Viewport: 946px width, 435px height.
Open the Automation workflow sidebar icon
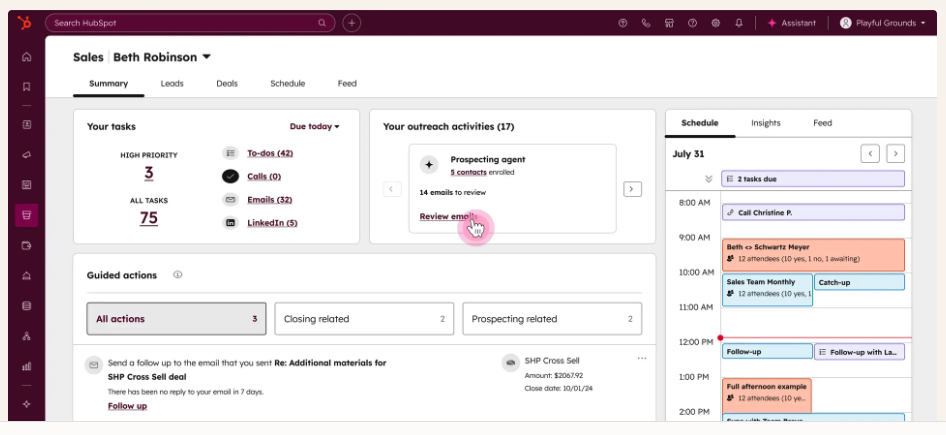coord(27,336)
